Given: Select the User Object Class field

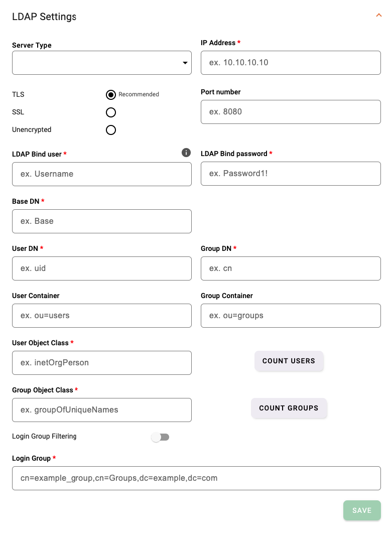Looking at the screenshot, I should coord(101,363).
